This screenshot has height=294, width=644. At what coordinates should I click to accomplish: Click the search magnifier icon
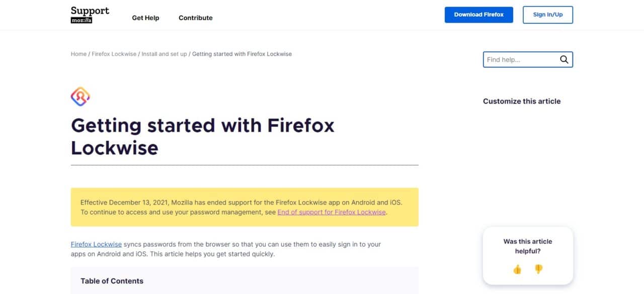(564, 59)
